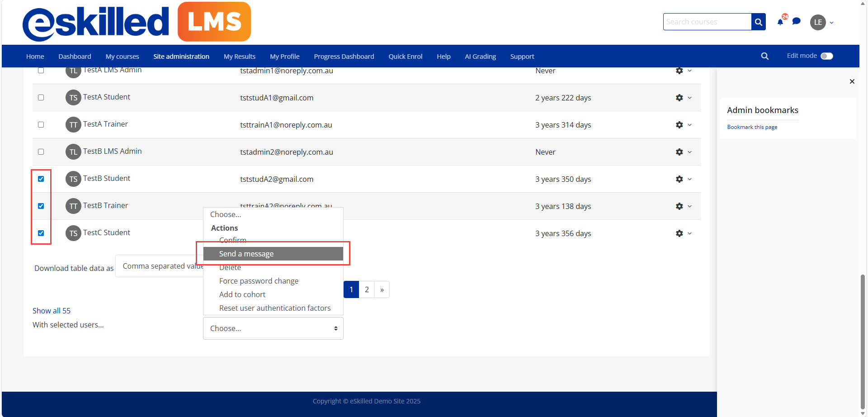Image resolution: width=868 pixels, height=417 pixels.
Task: Open the messaging chat bubble icon
Action: (x=797, y=21)
